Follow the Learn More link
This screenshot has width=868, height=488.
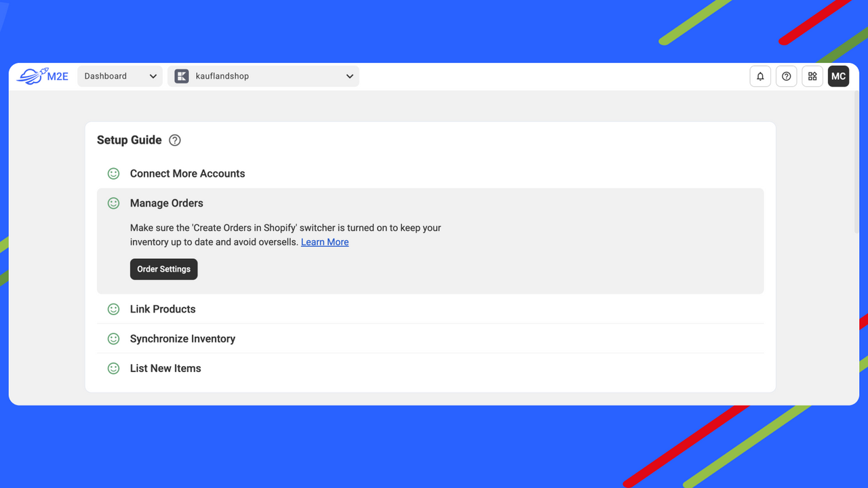pos(325,242)
